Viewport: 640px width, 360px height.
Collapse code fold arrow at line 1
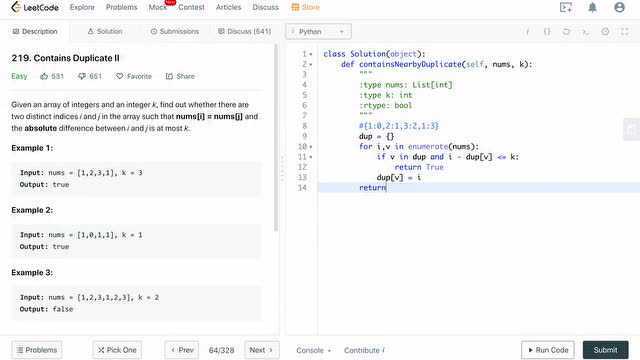(x=311, y=54)
